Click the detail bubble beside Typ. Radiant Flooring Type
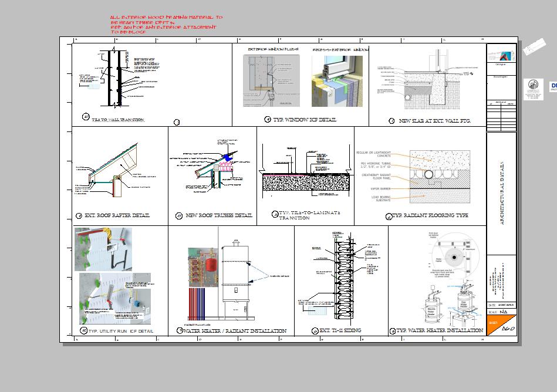 tap(389, 217)
